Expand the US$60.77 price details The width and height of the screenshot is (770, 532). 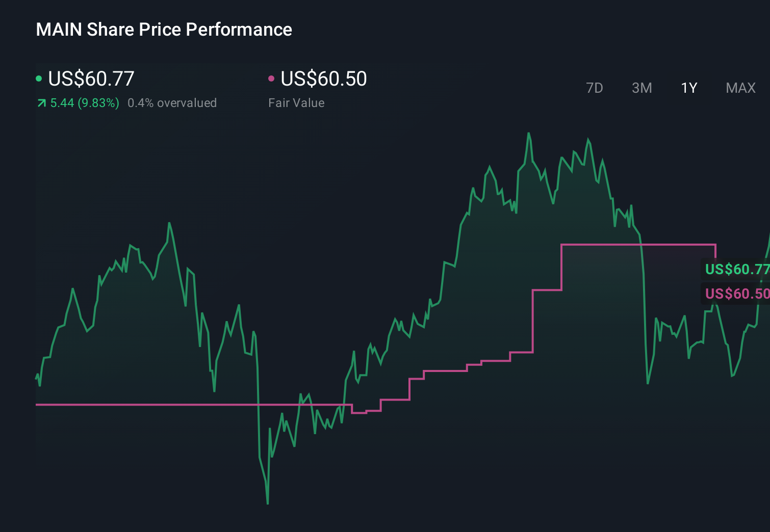coord(91,78)
